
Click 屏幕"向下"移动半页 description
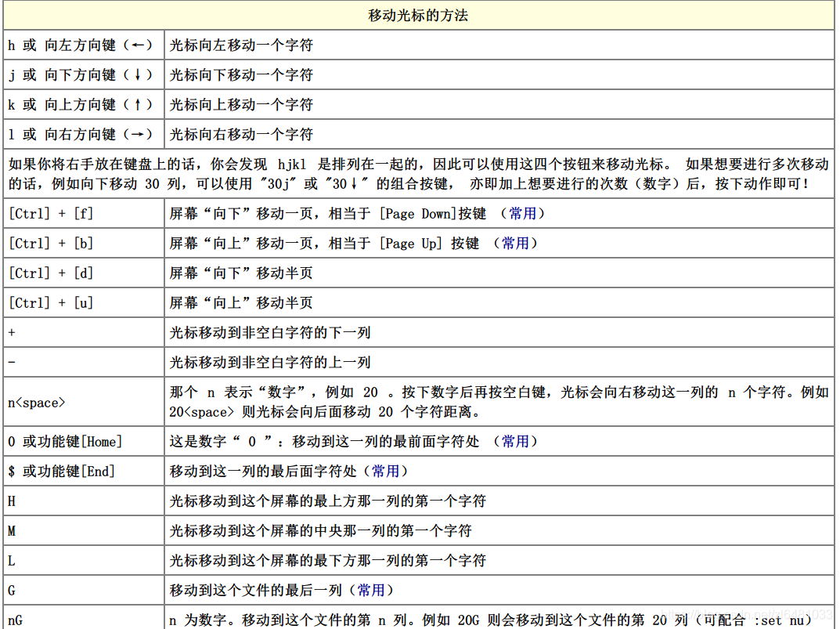pyautogui.click(x=241, y=273)
